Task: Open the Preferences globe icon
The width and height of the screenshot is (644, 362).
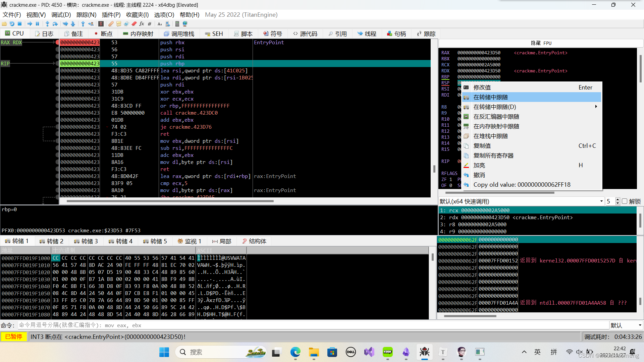Action: point(184,24)
